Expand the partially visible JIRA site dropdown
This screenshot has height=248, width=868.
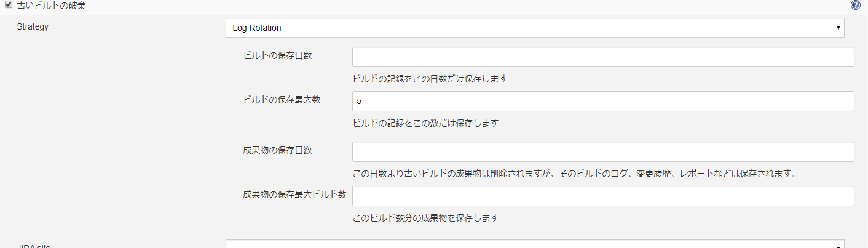click(534, 244)
